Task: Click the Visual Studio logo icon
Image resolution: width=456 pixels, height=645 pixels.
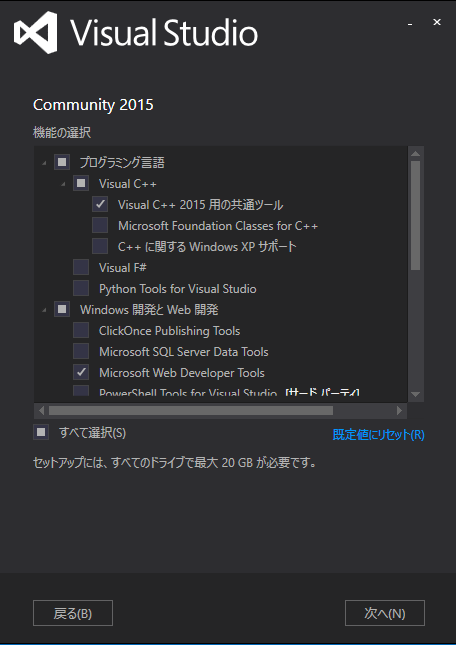Action: pyautogui.click(x=35, y=32)
